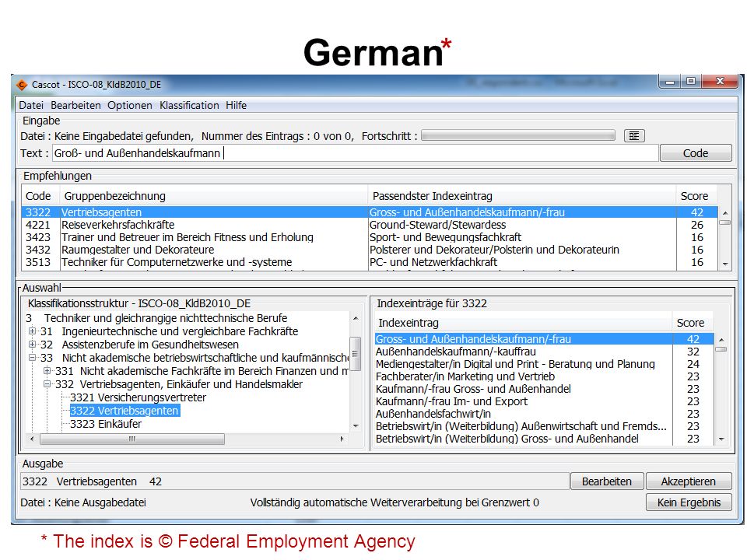This screenshot has height=560, width=747.
Task: Click scroll up arrow in Indexeinträge list
Action: coord(721,340)
